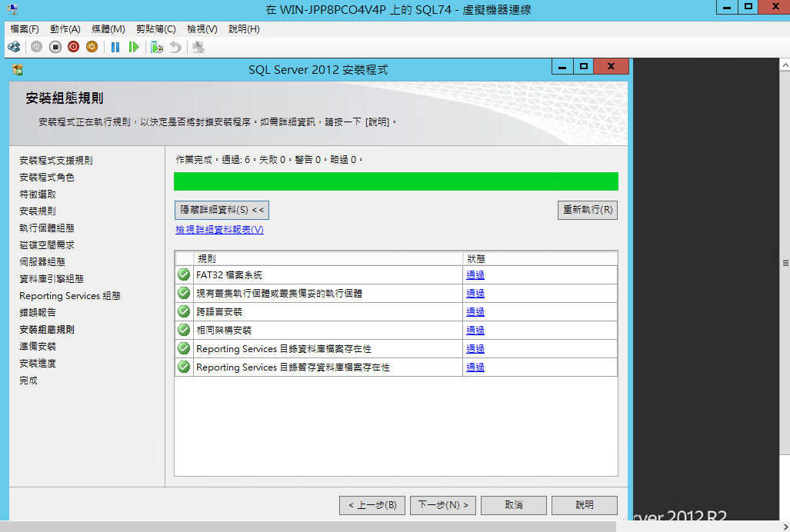Select 錯誤報告 in the step list
790x532 pixels.
[38, 313]
